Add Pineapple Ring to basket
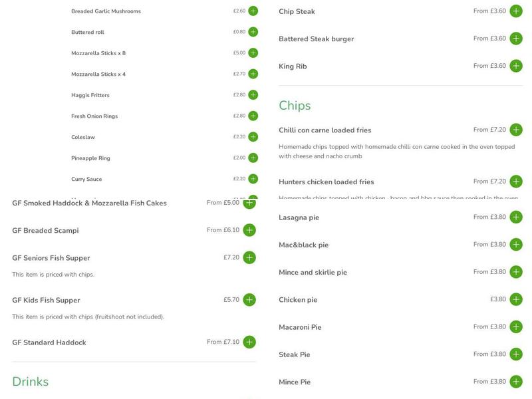 [253, 158]
